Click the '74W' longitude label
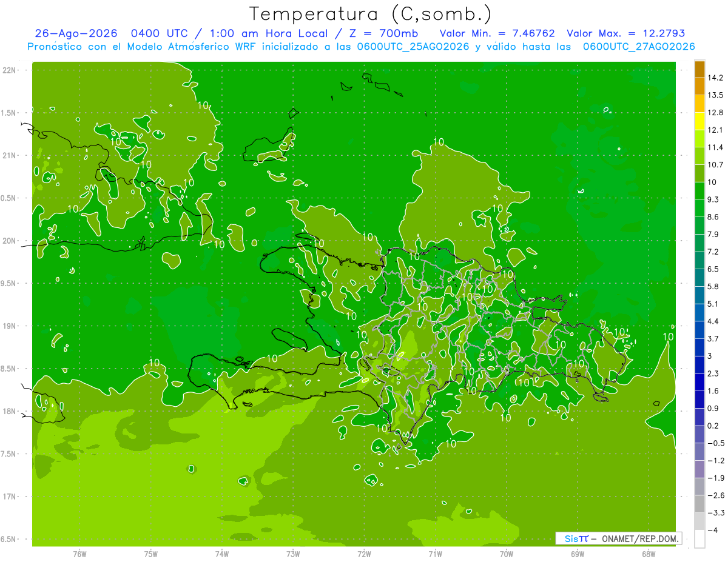728x562 pixels. tap(221, 554)
